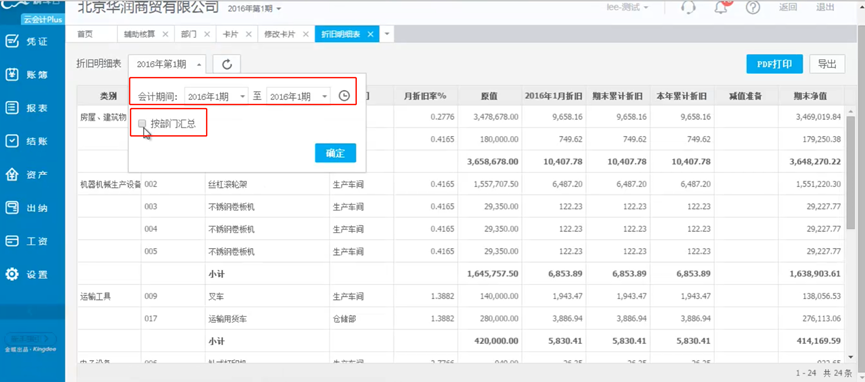Screen dimensions: 865x382
Task: Close the 折旧明细表 tab
Action: pyautogui.click(x=371, y=34)
